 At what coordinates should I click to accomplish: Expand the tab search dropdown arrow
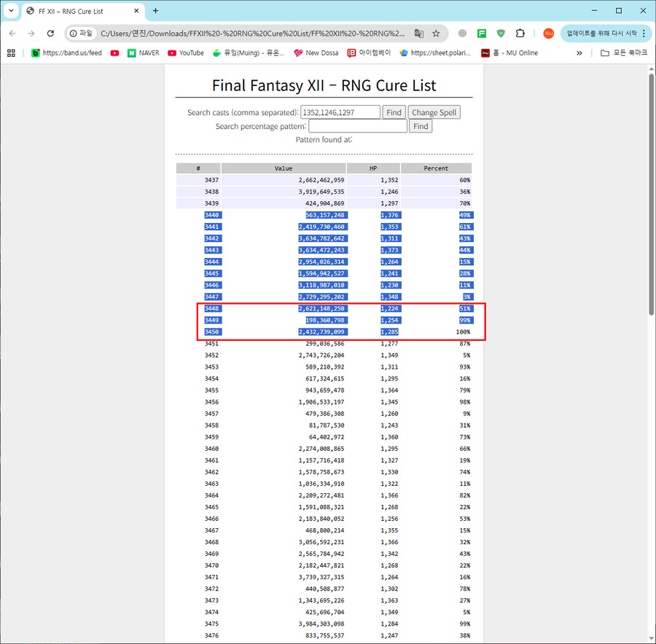pyautogui.click(x=11, y=11)
